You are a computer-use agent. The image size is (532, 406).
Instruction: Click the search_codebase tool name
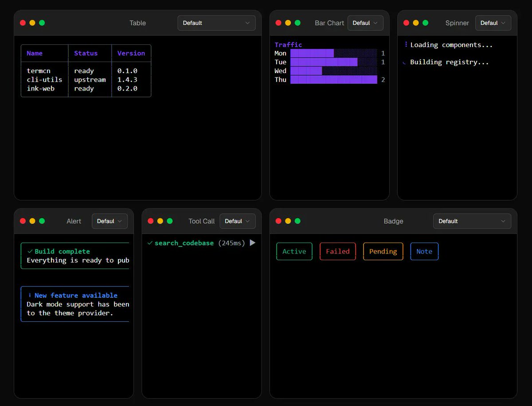(184, 243)
